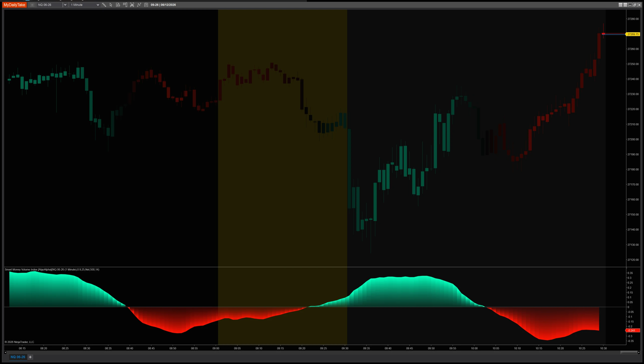Click the 09:00 time axis label
The height and width of the screenshot is (364, 644).
tap(216, 348)
